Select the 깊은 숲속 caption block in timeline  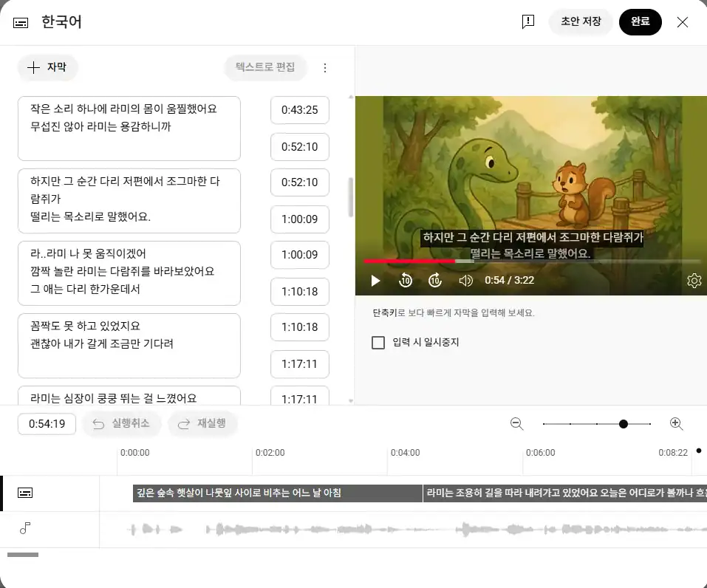[x=277, y=493]
